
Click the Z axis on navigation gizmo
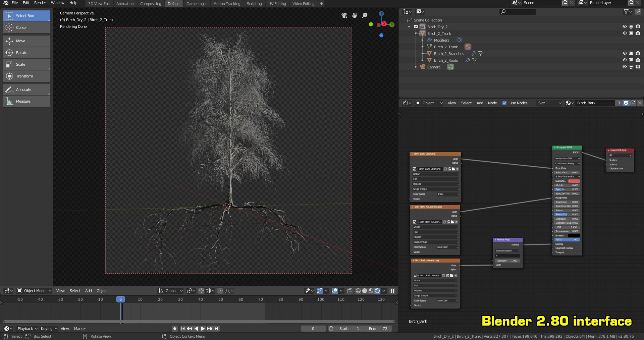click(381, 14)
